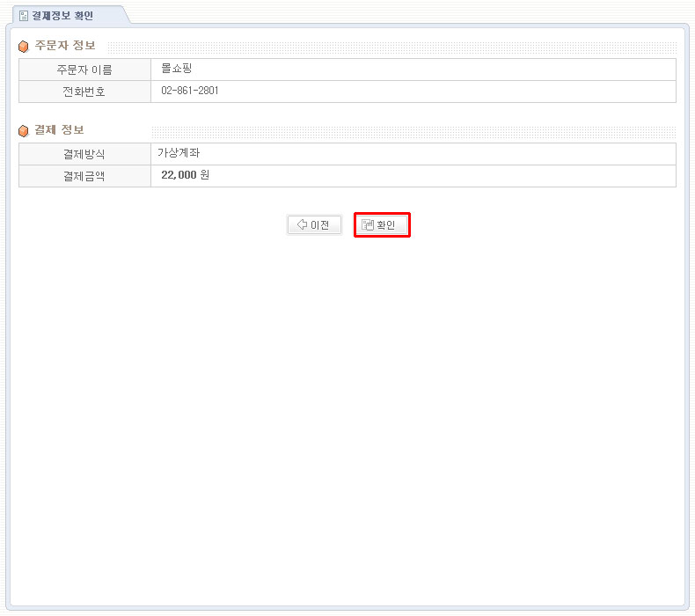The width and height of the screenshot is (695, 616).
Task: Go back with the 이전 button
Action: [314, 225]
